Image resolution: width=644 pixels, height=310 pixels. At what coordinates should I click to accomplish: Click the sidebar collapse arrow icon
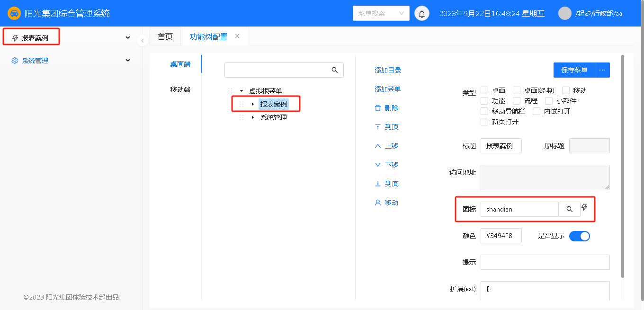143,41
